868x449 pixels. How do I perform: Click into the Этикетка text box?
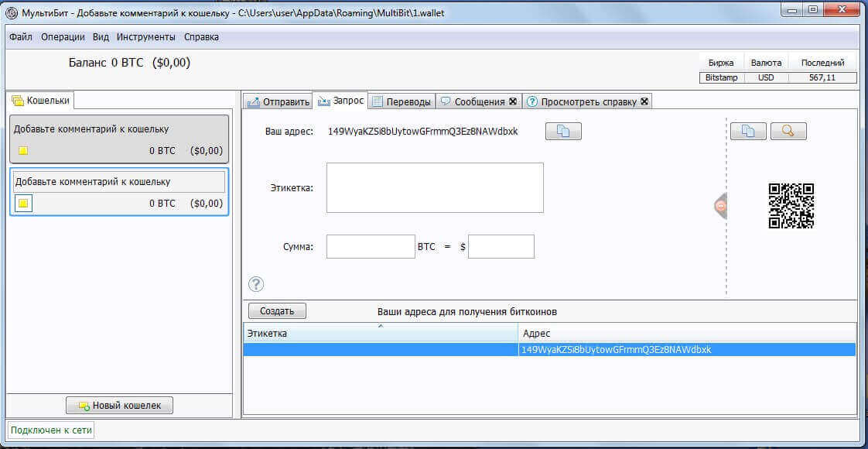coord(435,187)
